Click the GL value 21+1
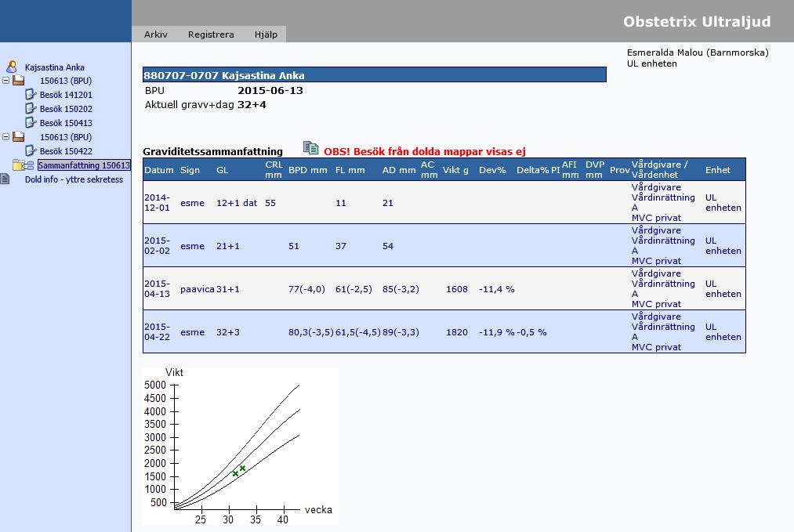Image resolution: width=794 pixels, height=532 pixels. coord(228,246)
